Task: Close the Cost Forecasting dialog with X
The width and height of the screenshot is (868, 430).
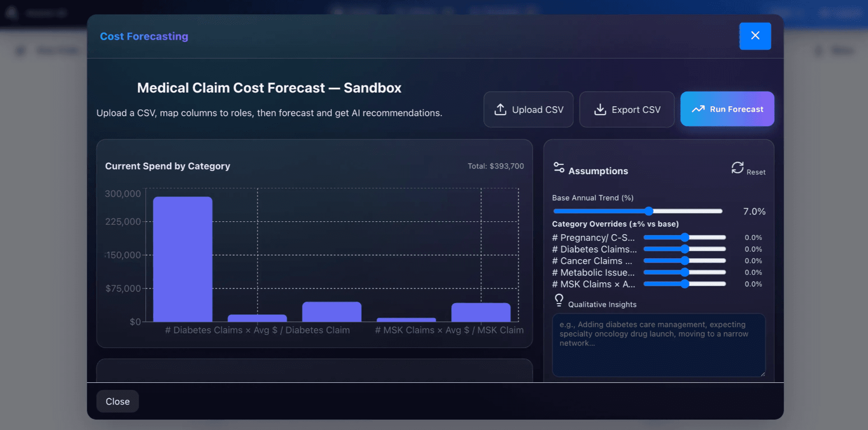Action: click(x=755, y=36)
